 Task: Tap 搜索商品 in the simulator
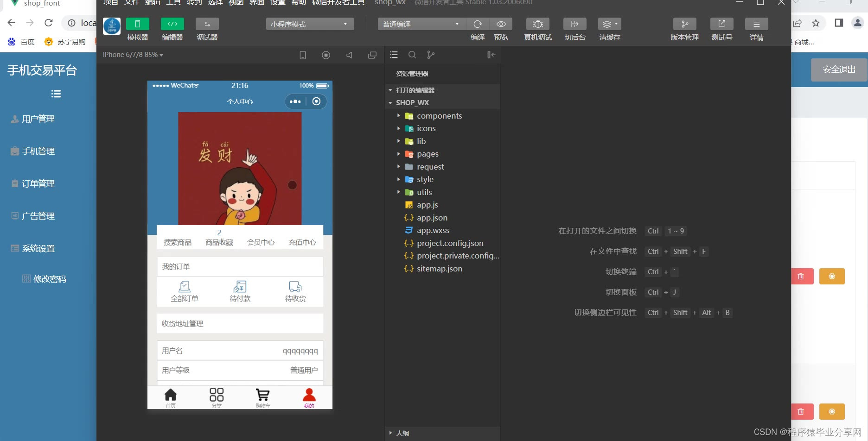pos(178,242)
